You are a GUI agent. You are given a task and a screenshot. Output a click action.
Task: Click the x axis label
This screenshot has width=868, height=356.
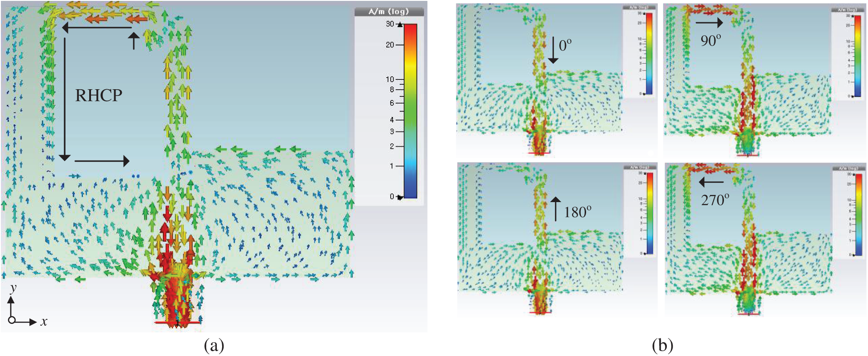(x=44, y=322)
